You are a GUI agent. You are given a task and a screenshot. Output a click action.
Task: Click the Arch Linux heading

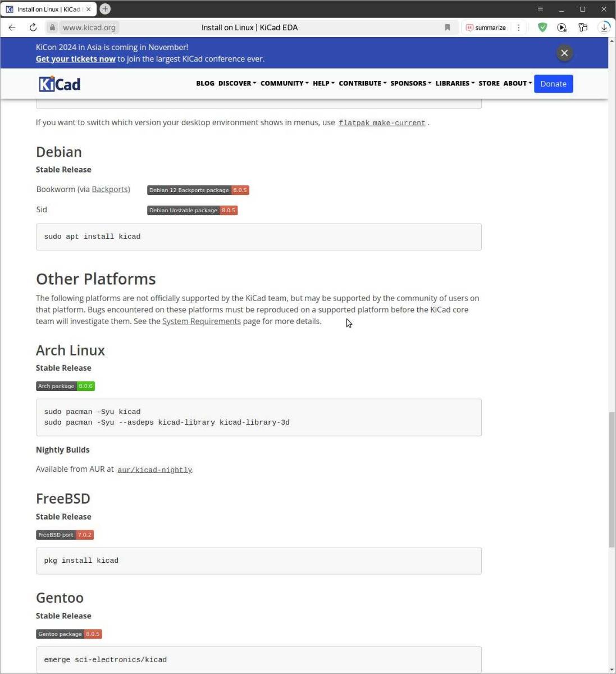[x=70, y=350]
